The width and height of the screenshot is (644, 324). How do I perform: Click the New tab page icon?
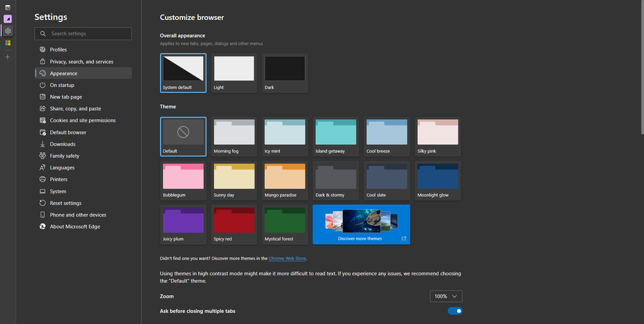point(43,97)
